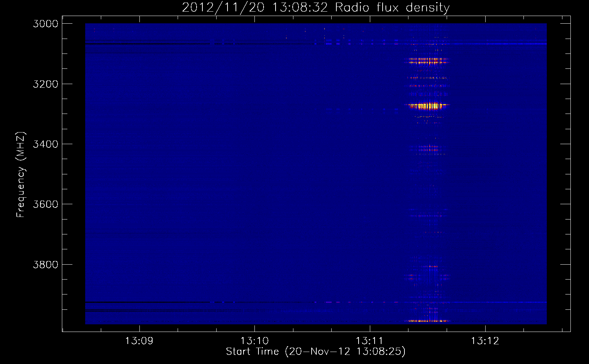Click the burst at the bottom edge of the spectrogram
The height and width of the screenshot is (364, 589).
coord(427,321)
